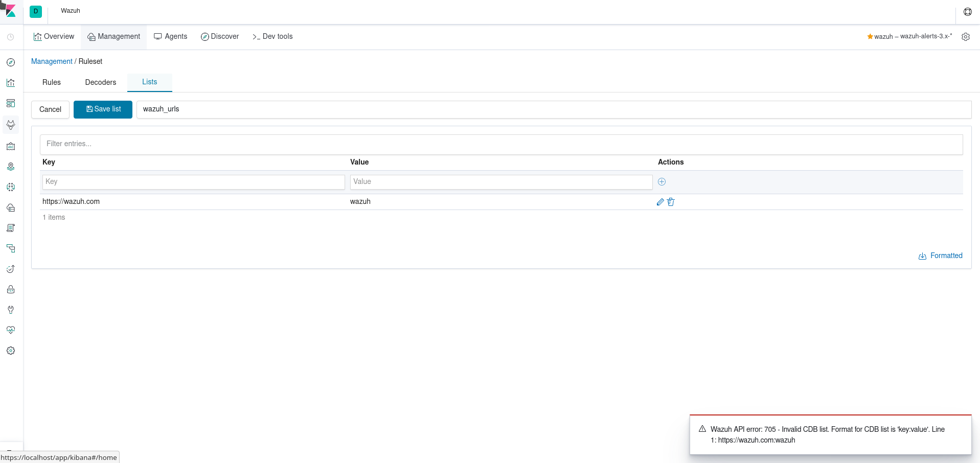This screenshot has height=463, width=980.
Task: Open the Security lock icon
Action: (x=10, y=289)
